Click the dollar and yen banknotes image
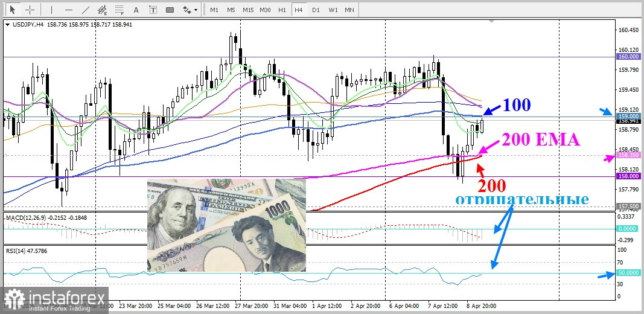 tap(226, 225)
